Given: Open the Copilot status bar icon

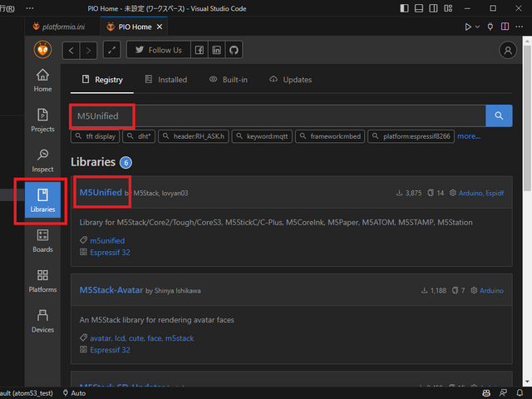Looking at the screenshot, I should pyautogui.click(x=486, y=393).
